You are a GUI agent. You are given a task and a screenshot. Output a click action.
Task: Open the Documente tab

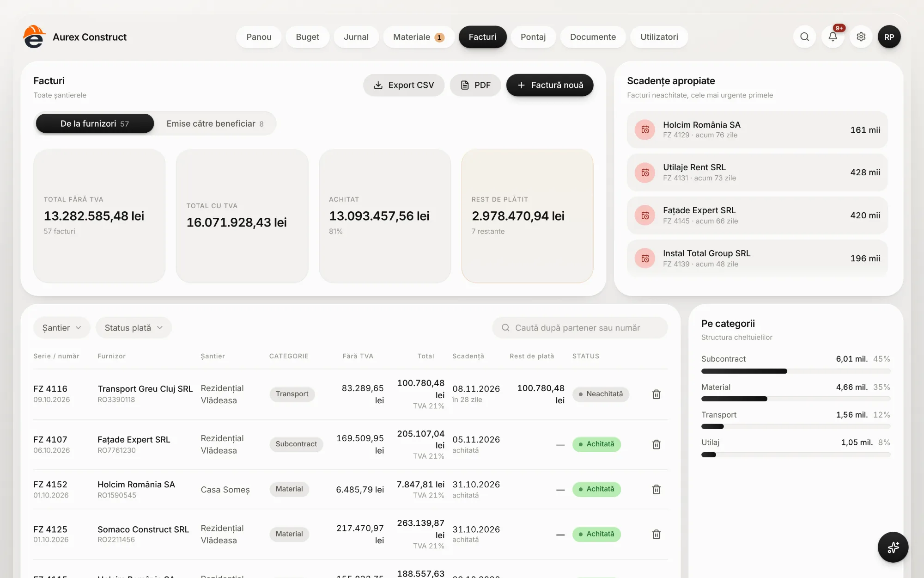pyautogui.click(x=593, y=37)
